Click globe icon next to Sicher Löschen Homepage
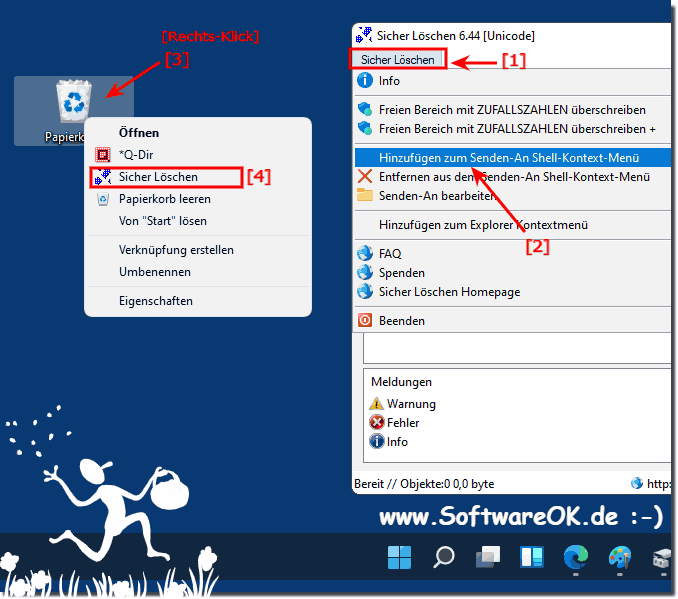 point(365,291)
